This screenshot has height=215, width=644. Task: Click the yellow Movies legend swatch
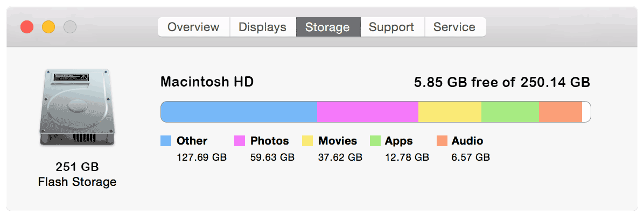coord(307,141)
